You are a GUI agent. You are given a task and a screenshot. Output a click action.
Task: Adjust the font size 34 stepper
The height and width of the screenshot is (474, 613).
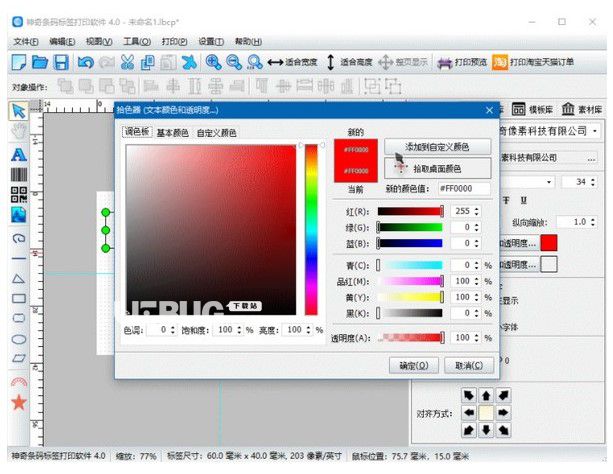(593, 182)
